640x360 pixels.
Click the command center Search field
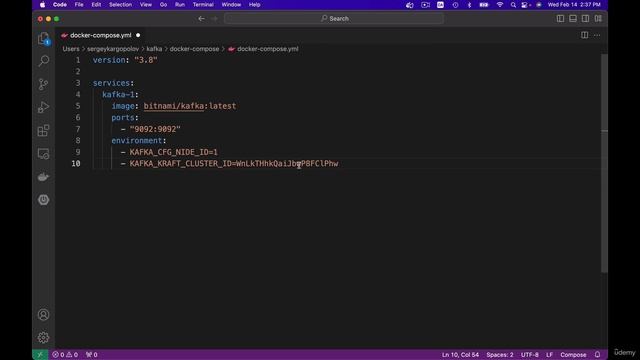334,18
